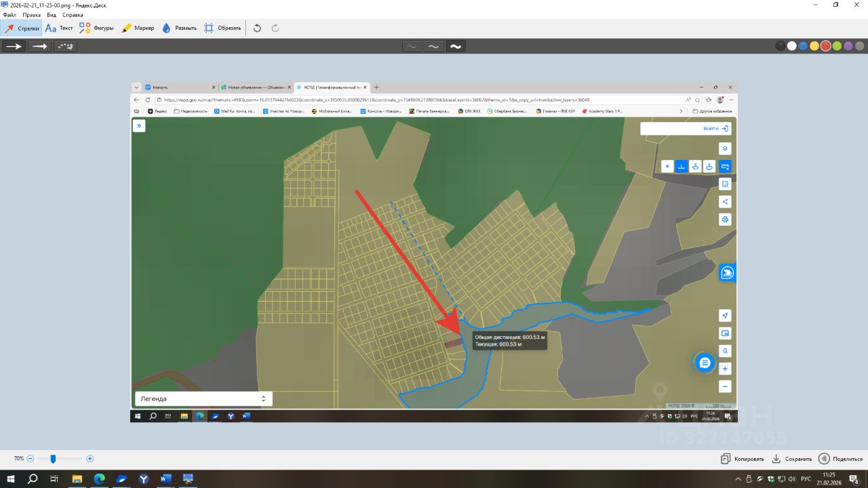Switch to Word on the taskbar

click(x=166, y=479)
